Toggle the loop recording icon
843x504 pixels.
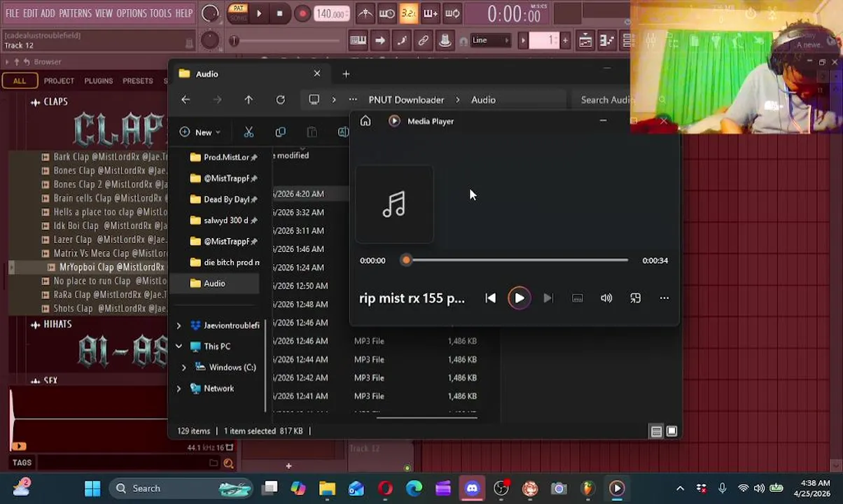(452, 13)
